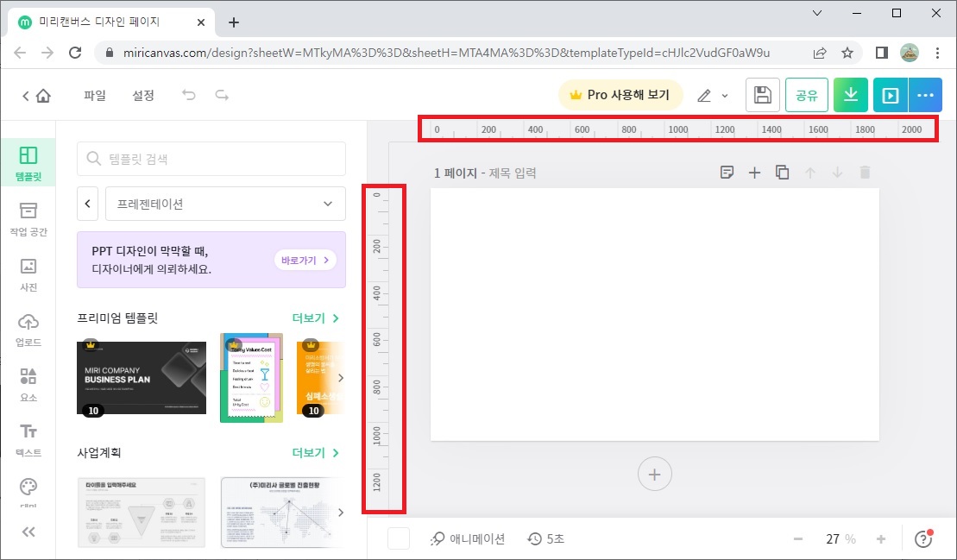Show next 사업계획 templates with arrow

point(341,513)
